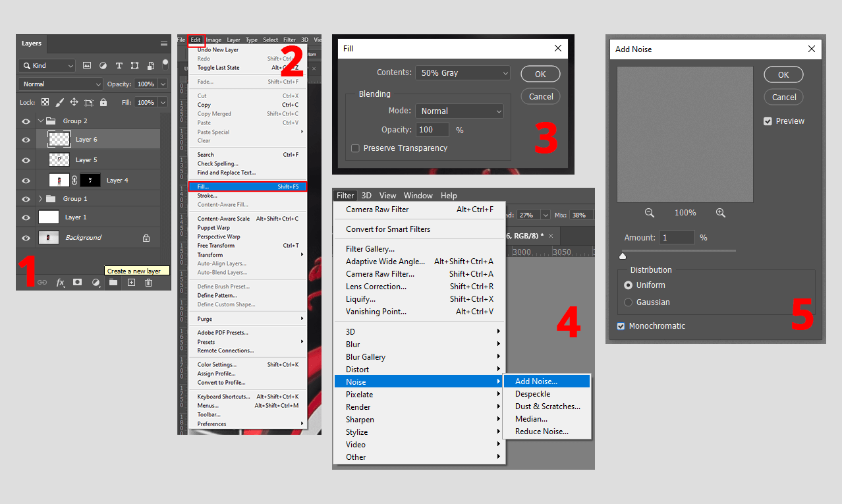The height and width of the screenshot is (504, 842).
Task: Click the lock image pixels brush icon
Action: coord(59,102)
